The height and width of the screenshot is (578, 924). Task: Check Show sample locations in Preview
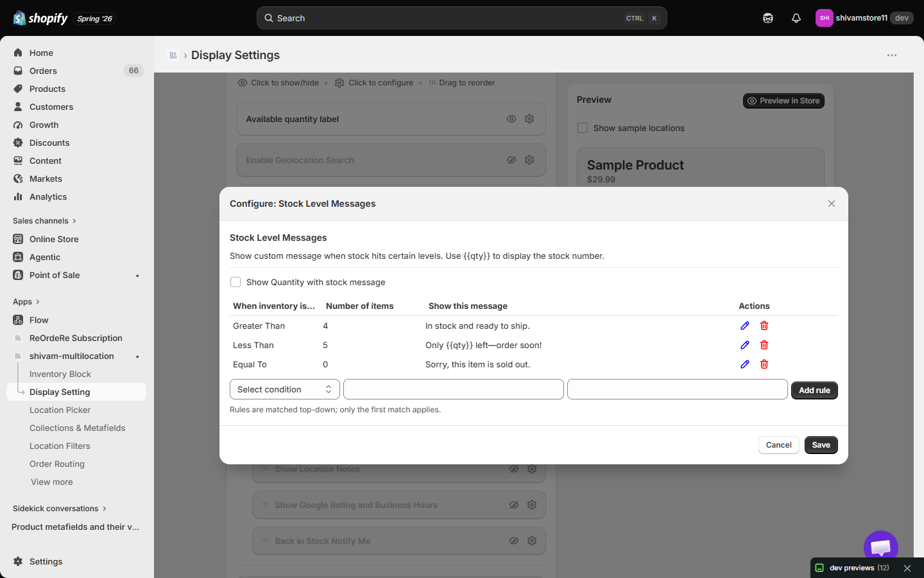(x=583, y=128)
